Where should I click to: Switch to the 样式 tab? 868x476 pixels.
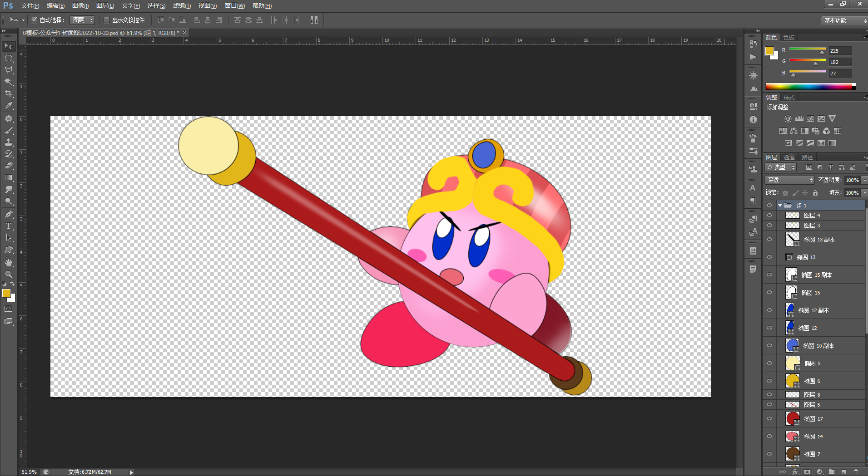click(x=789, y=98)
